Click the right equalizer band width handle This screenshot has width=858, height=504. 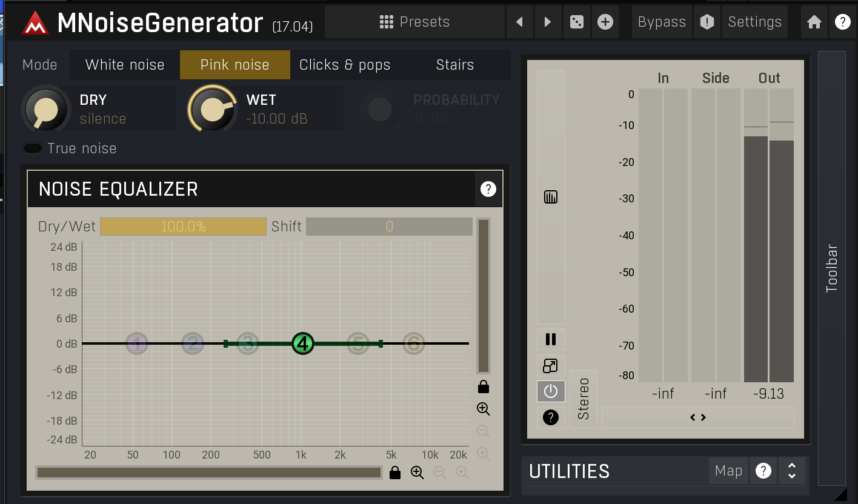pos(381,344)
